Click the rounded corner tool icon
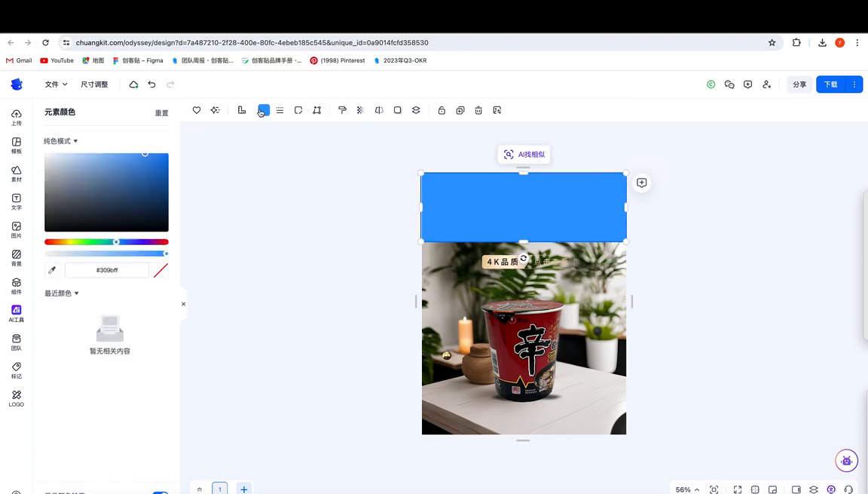The height and width of the screenshot is (494, 868). point(298,110)
